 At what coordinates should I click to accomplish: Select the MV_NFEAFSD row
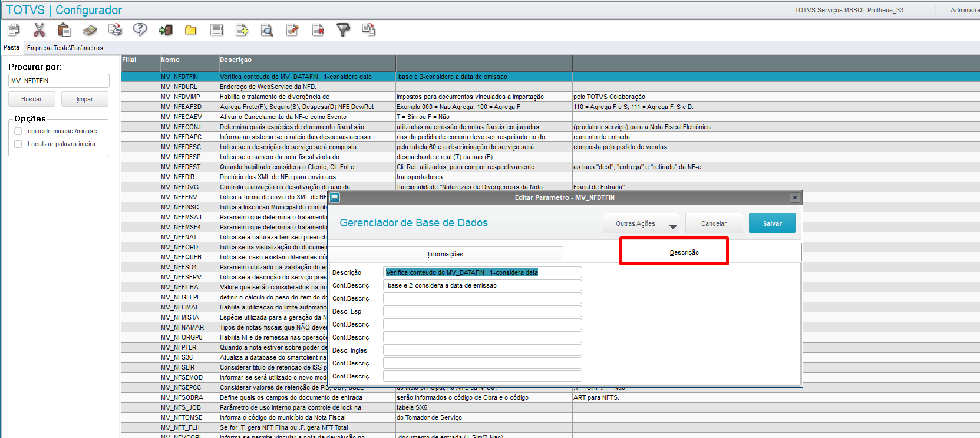point(550,107)
